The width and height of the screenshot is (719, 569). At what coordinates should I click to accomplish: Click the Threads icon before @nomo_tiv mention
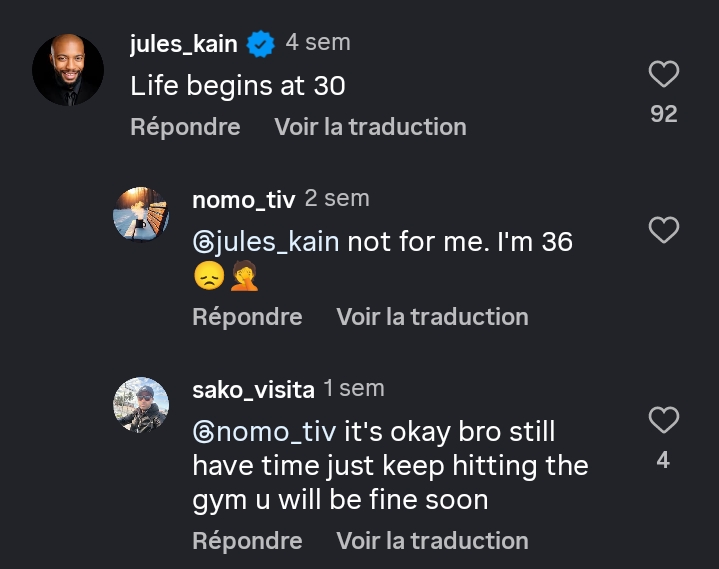202,433
